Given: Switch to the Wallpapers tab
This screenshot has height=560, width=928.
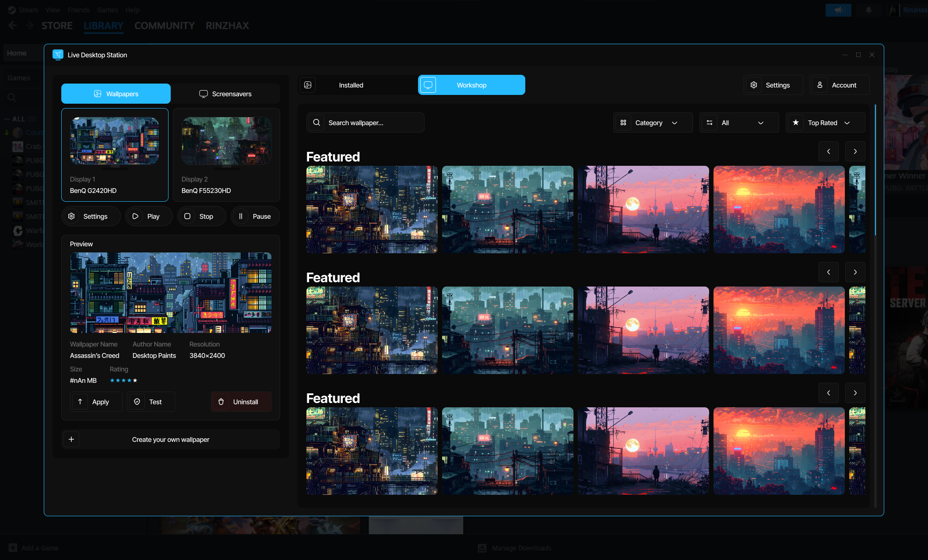Looking at the screenshot, I should [x=116, y=94].
